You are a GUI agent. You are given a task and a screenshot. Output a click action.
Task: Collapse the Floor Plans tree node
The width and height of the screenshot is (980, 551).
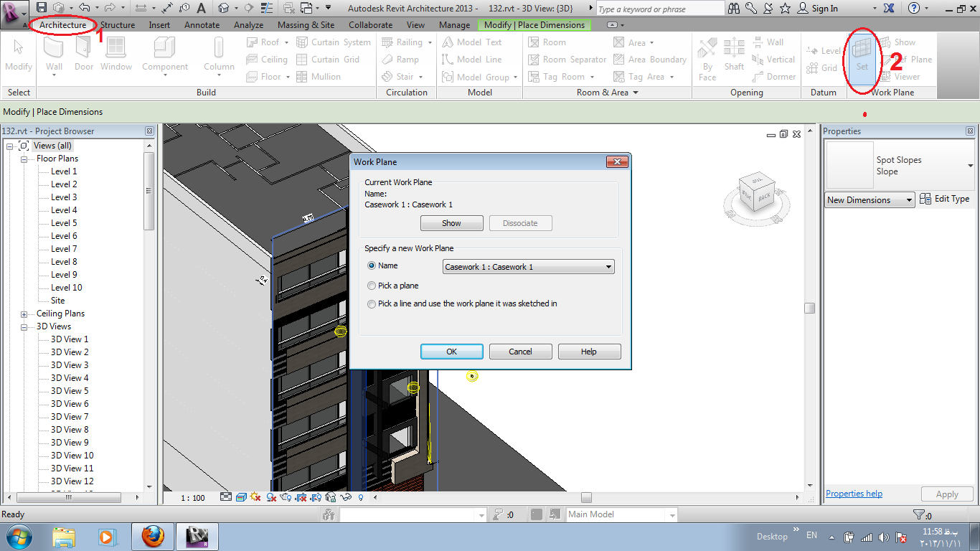24,159
